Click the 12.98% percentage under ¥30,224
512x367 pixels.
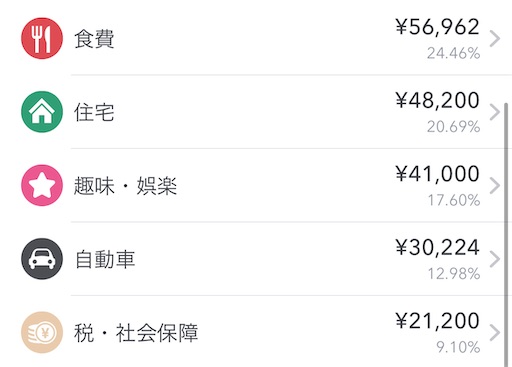click(x=454, y=274)
